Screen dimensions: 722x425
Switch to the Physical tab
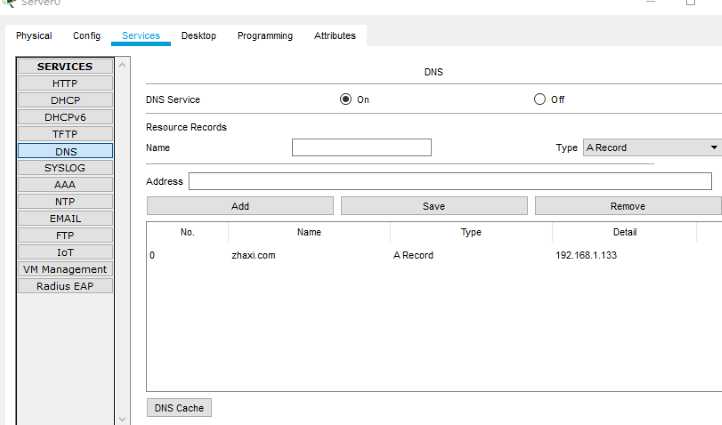[x=34, y=36]
